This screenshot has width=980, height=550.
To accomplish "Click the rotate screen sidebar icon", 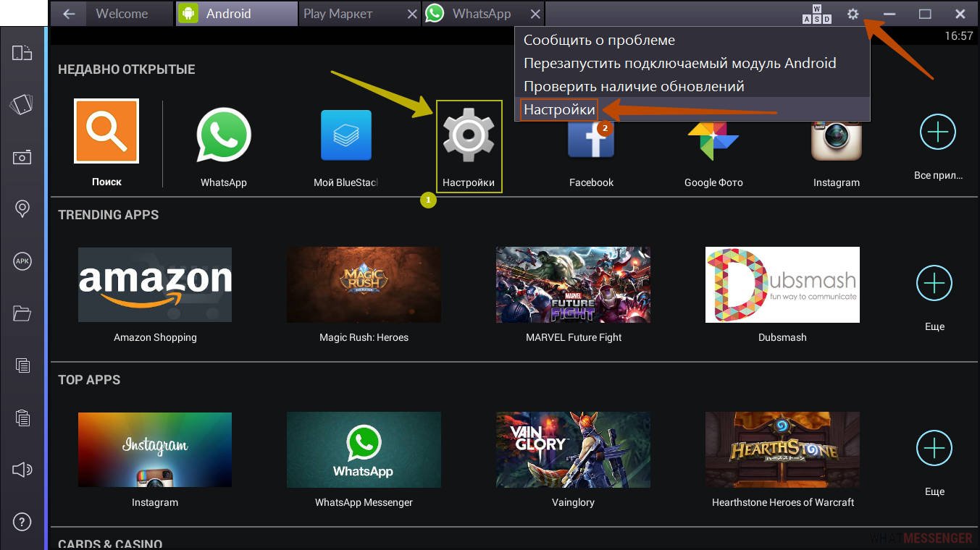I will (22, 53).
